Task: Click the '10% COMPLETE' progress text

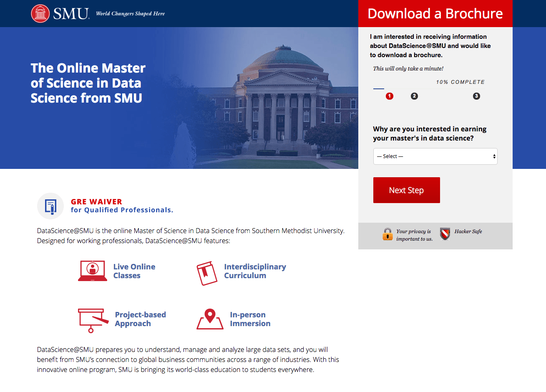Action: coord(460,82)
